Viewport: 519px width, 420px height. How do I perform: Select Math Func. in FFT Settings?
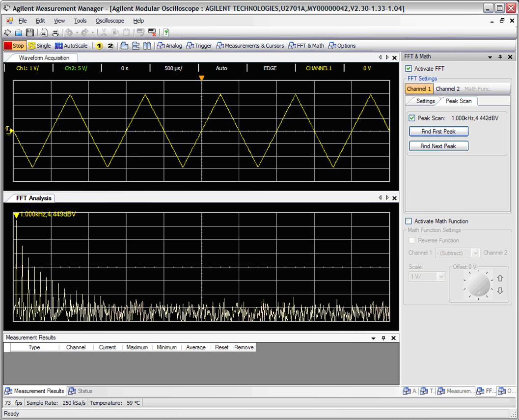(x=477, y=89)
